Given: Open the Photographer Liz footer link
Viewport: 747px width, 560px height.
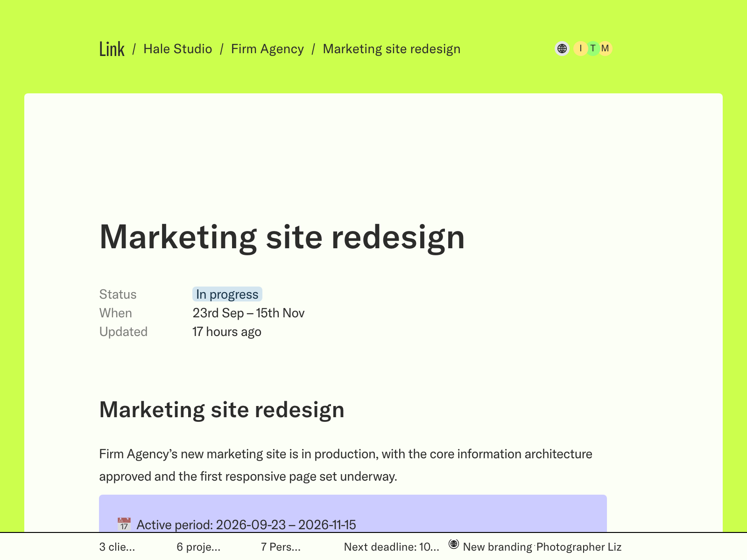Looking at the screenshot, I should click(x=579, y=547).
